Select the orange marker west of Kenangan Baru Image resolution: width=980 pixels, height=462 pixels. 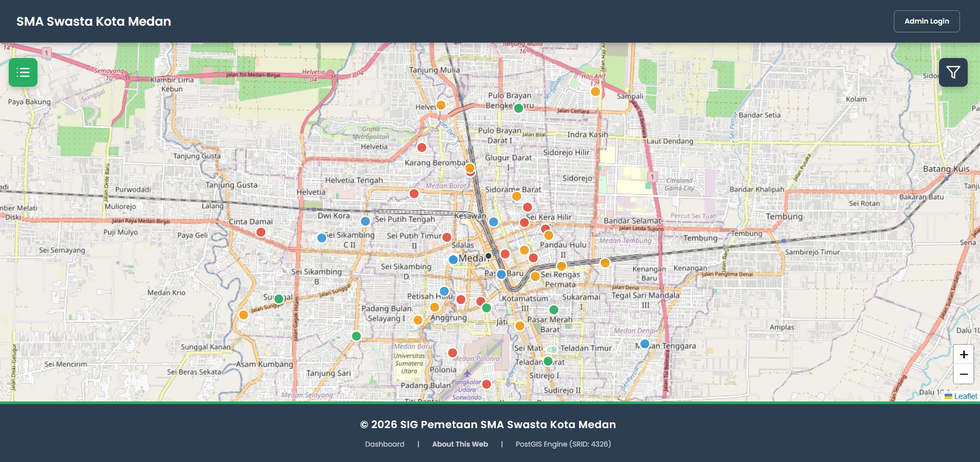pos(605,263)
